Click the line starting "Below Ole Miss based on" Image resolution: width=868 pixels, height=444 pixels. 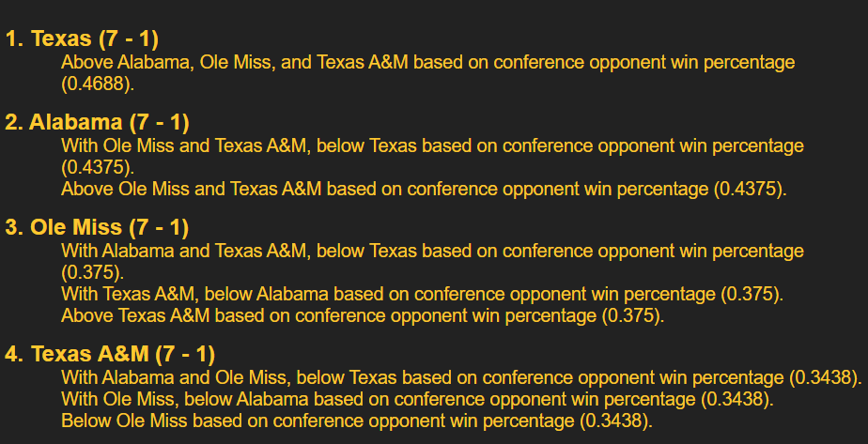coord(356,421)
